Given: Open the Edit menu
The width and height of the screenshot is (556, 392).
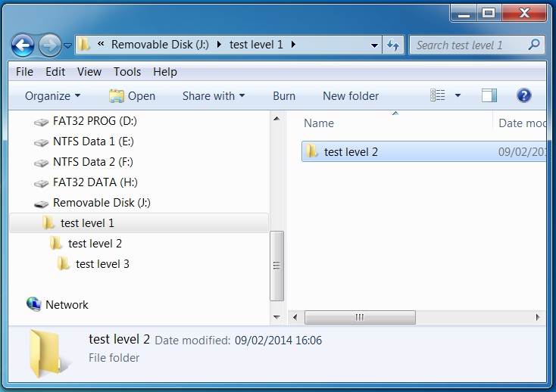Looking at the screenshot, I should (55, 72).
